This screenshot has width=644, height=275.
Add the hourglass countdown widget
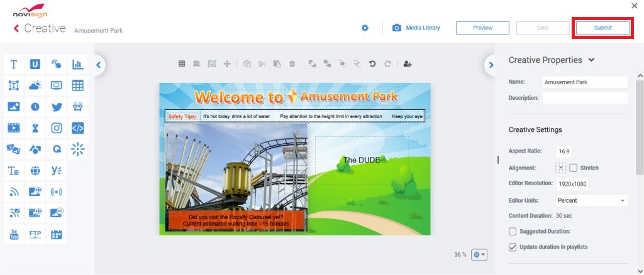pyautogui.click(x=35, y=128)
